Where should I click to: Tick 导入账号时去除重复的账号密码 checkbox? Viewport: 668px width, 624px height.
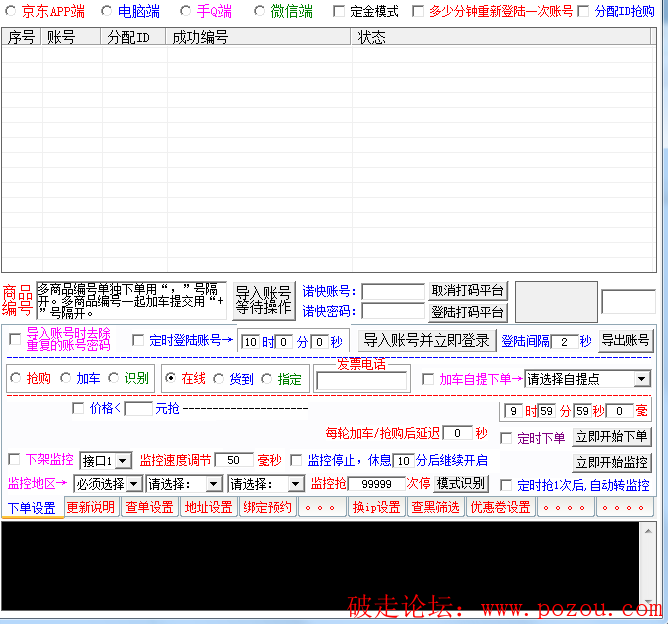(x=15, y=339)
